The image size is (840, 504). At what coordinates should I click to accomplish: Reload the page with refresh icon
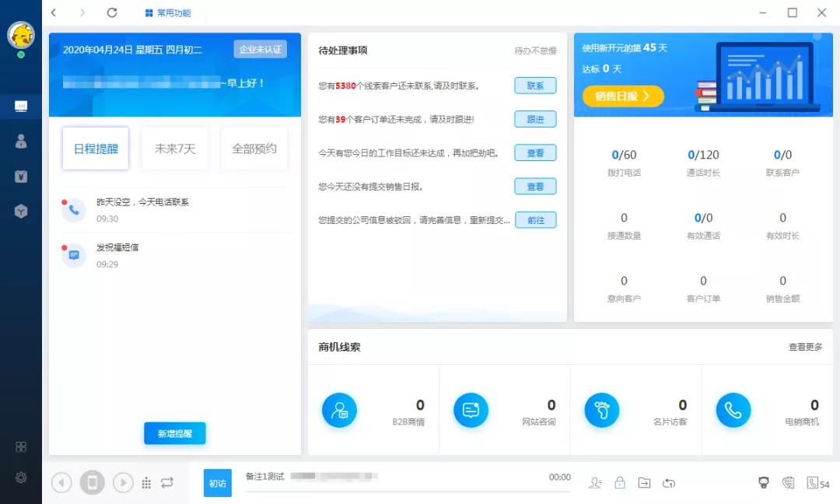point(111,12)
